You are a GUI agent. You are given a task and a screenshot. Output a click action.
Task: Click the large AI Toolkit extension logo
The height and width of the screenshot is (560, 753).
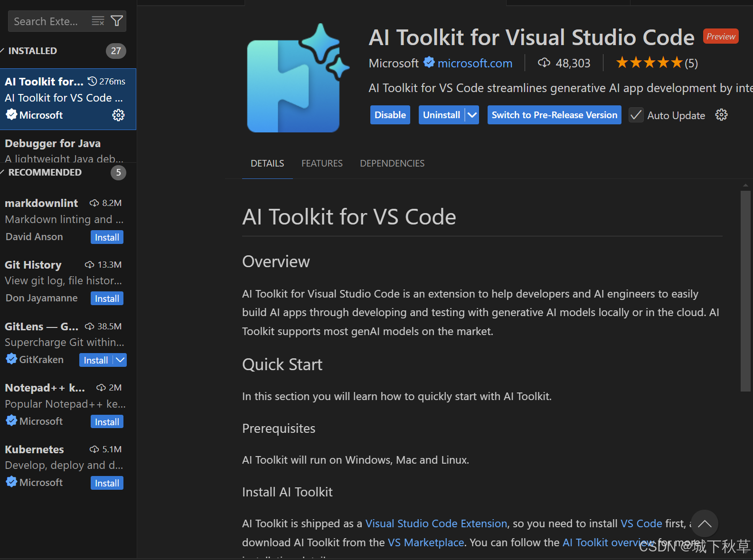pos(298,78)
